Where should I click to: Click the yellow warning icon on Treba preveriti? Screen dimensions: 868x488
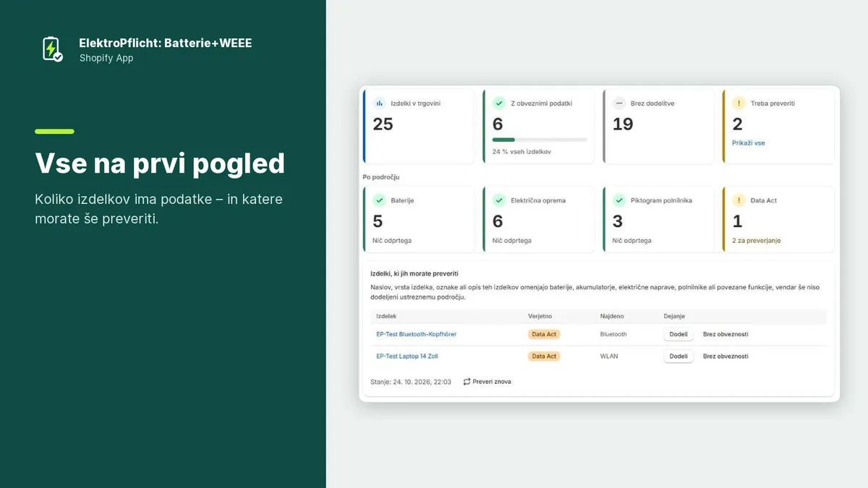tap(739, 103)
